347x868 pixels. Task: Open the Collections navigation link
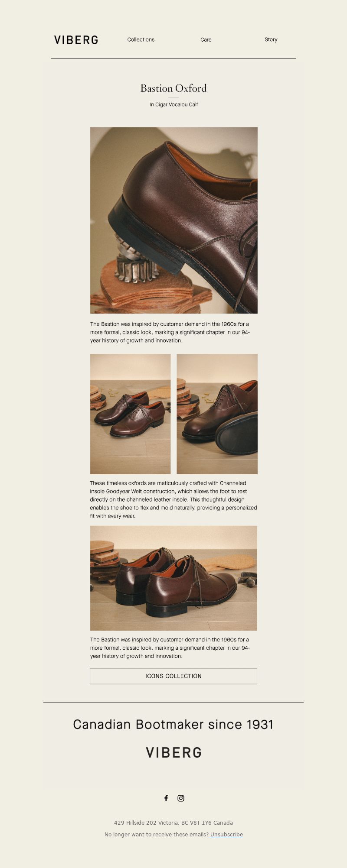(141, 39)
